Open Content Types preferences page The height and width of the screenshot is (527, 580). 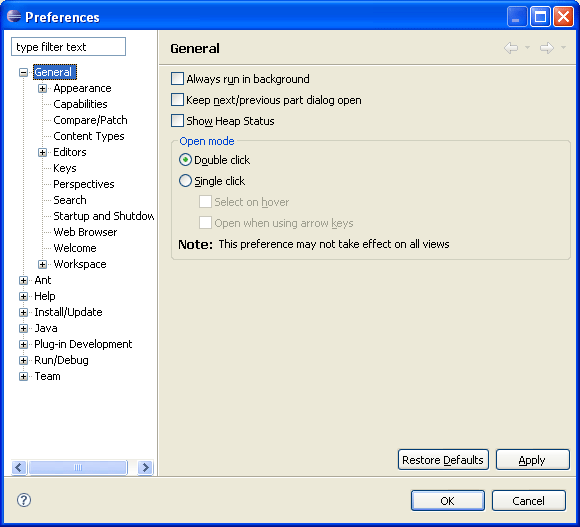pos(89,136)
